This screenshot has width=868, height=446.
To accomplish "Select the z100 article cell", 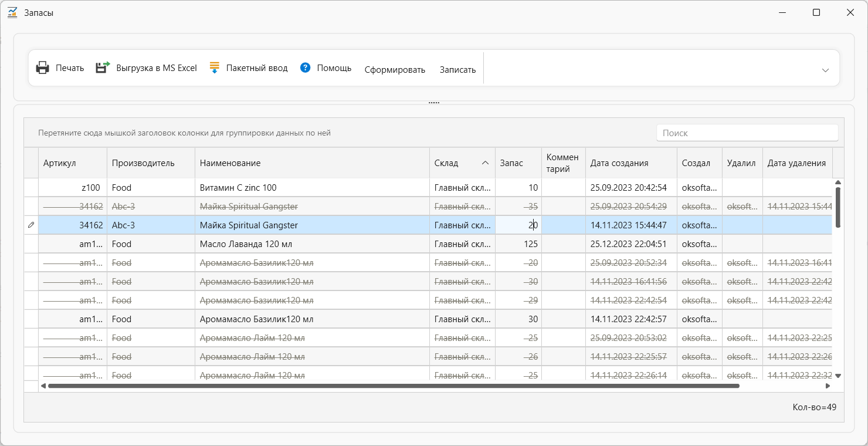I will (x=73, y=188).
